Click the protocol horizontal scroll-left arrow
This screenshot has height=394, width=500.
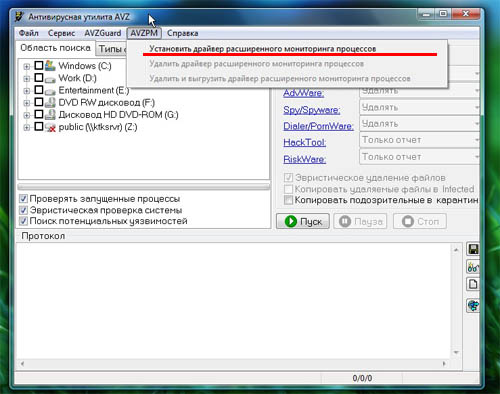tap(22, 364)
